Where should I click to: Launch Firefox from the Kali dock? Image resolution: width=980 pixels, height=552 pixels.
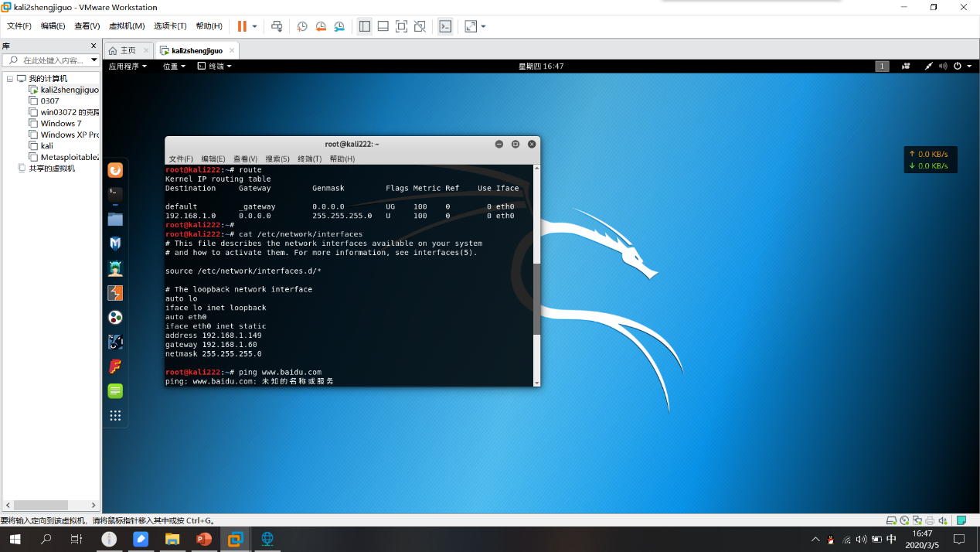pyautogui.click(x=114, y=169)
